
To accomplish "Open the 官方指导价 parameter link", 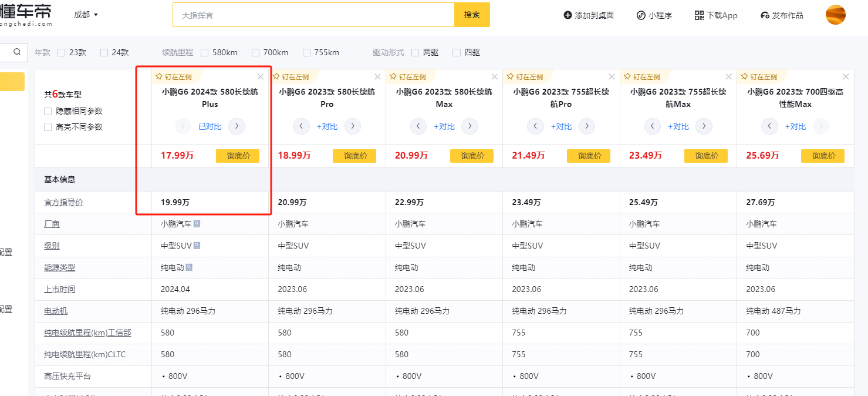I will 63,202.
